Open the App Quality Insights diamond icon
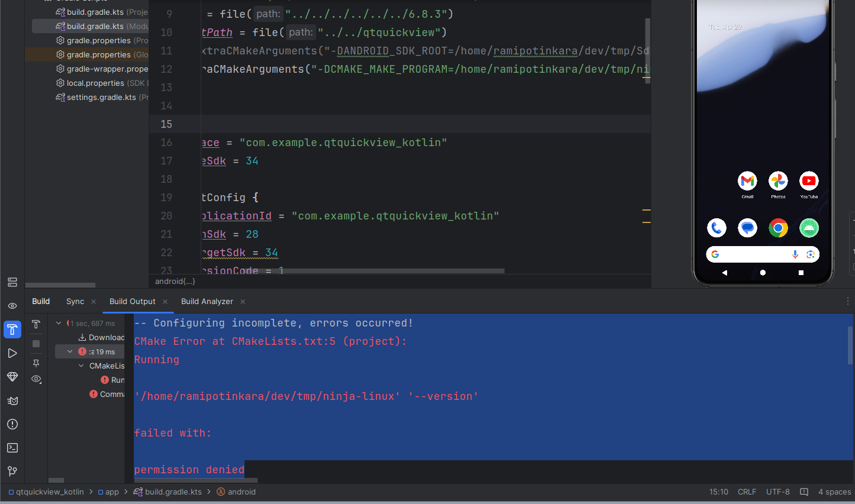 (x=12, y=377)
